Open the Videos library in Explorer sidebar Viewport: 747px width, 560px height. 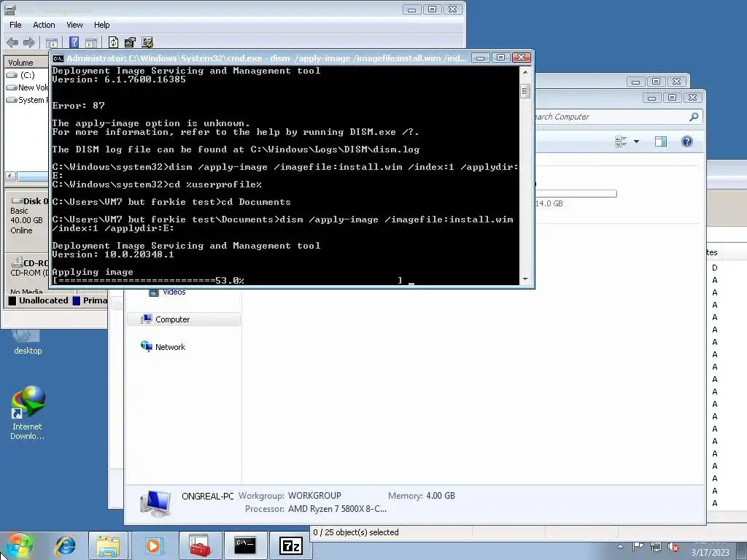pos(174,292)
